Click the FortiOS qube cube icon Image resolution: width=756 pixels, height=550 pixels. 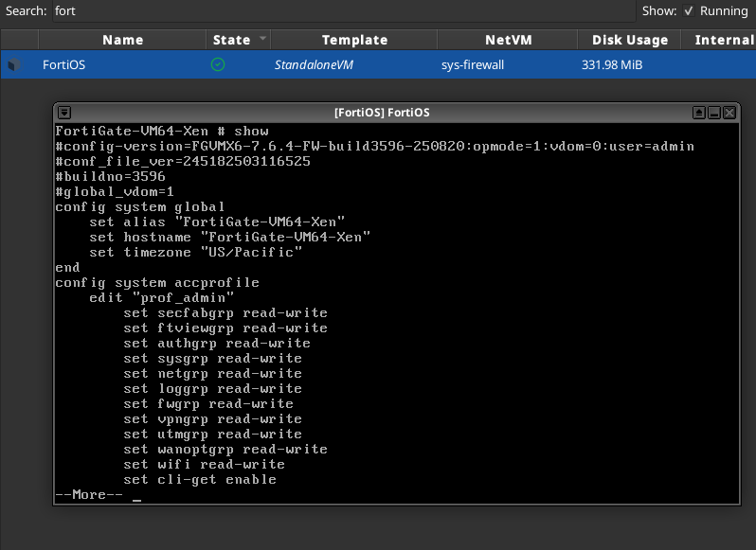13,65
